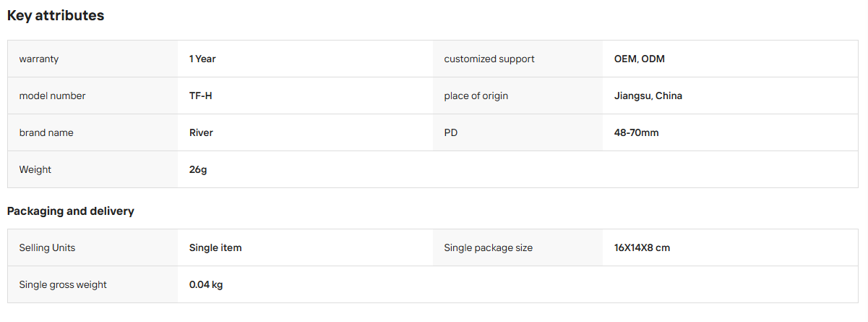Image resolution: width=868 pixels, height=322 pixels.
Task: Click the 0.04 kg gross weight value
Action: tap(206, 284)
